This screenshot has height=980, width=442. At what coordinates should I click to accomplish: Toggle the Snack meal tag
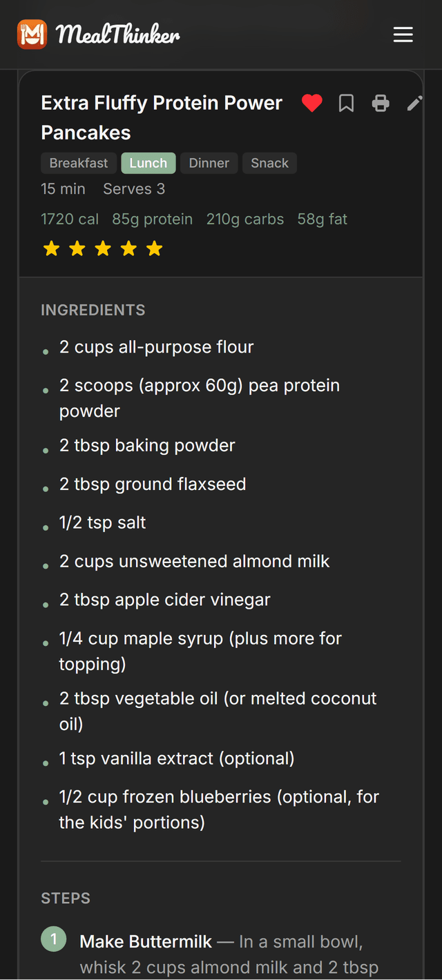point(269,163)
